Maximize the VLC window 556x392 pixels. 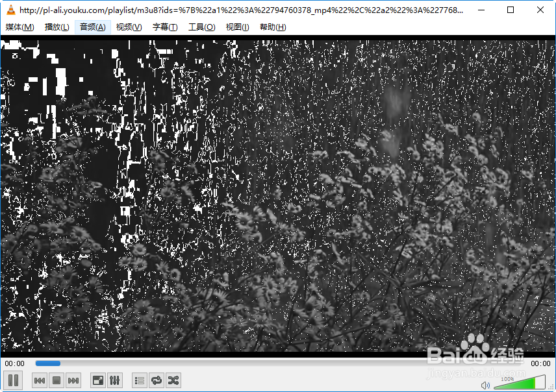pos(511,10)
